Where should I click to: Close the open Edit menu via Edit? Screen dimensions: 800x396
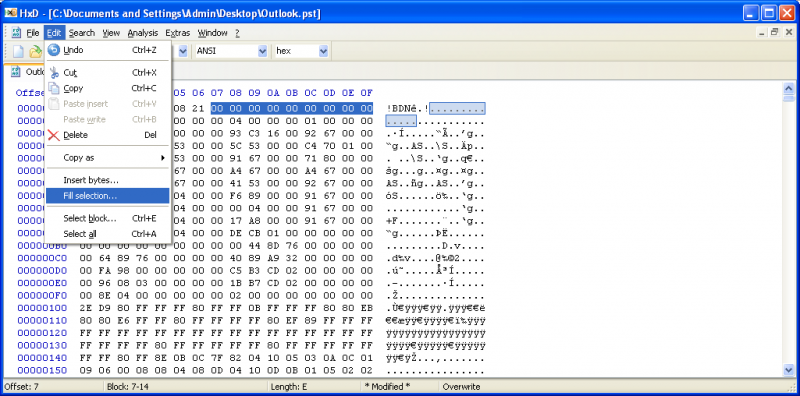point(54,33)
